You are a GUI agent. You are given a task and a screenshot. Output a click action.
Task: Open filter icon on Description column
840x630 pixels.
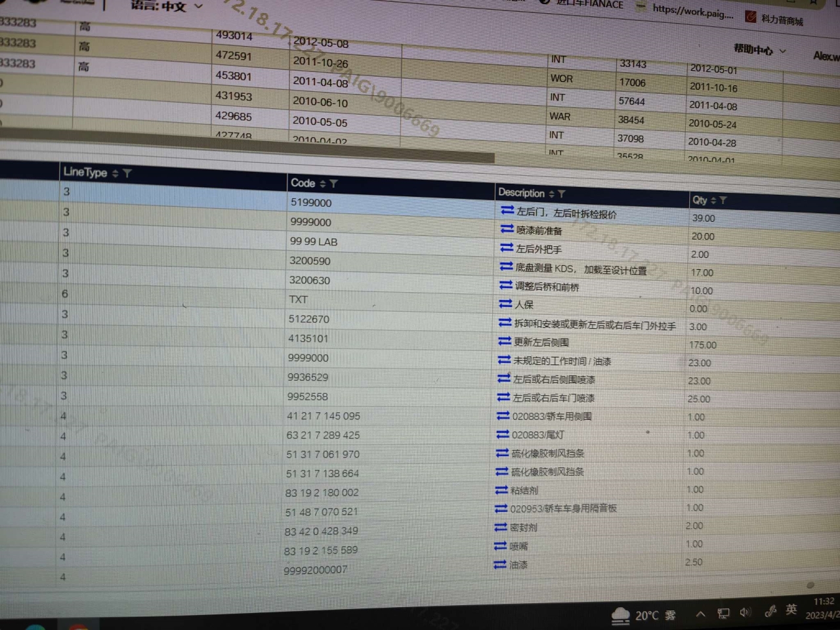click(x=561, y=194)
